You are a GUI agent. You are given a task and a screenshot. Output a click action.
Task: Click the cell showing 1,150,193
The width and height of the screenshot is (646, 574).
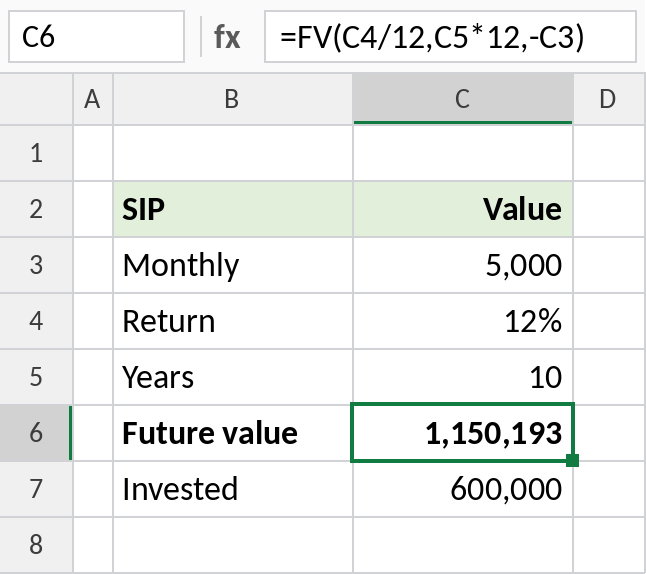click(x=463, y=433)
